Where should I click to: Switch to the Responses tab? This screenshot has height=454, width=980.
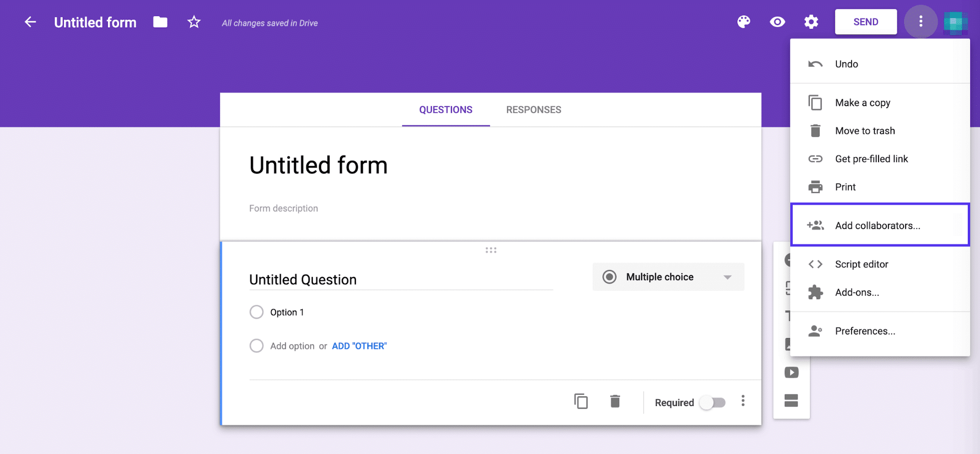pyautogui.click(x=533, y=110)
